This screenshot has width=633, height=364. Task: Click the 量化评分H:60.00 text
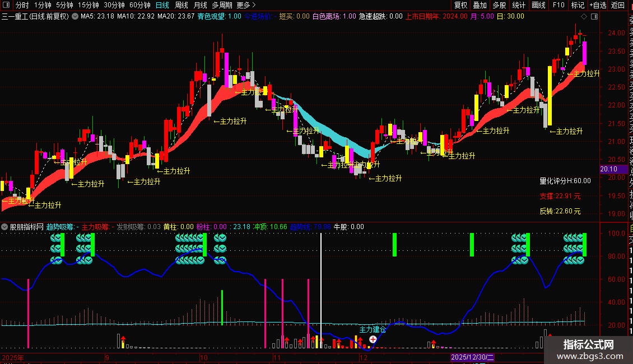pyautogui.click(x=565, y=181)
